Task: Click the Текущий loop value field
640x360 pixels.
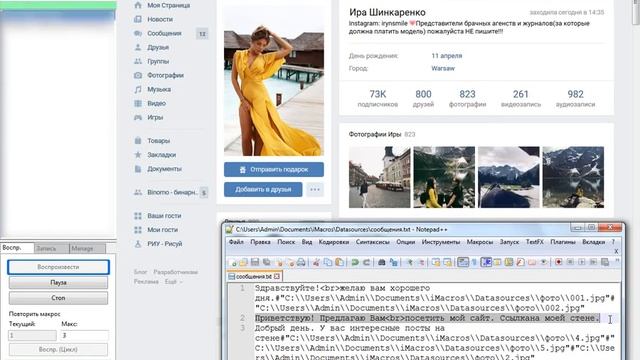Action: click(x=32, y=336)
